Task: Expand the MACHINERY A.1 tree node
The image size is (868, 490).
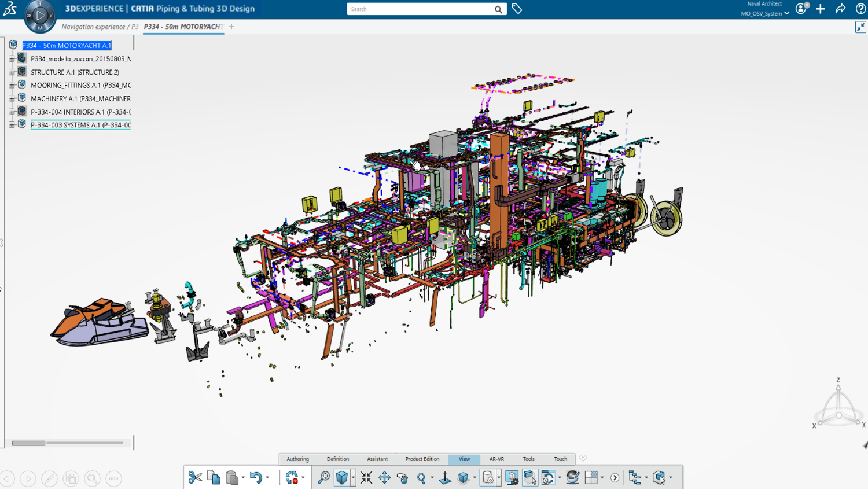Action: [13, 98]
